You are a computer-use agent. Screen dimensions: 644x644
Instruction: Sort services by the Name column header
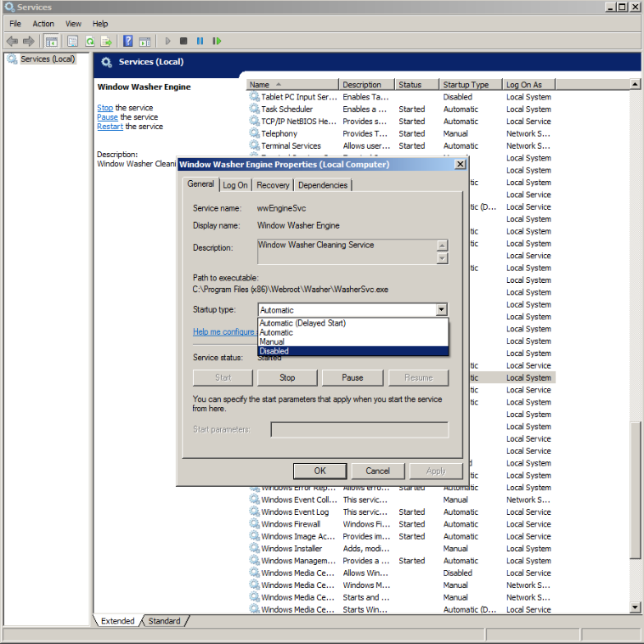pos(292,85)
